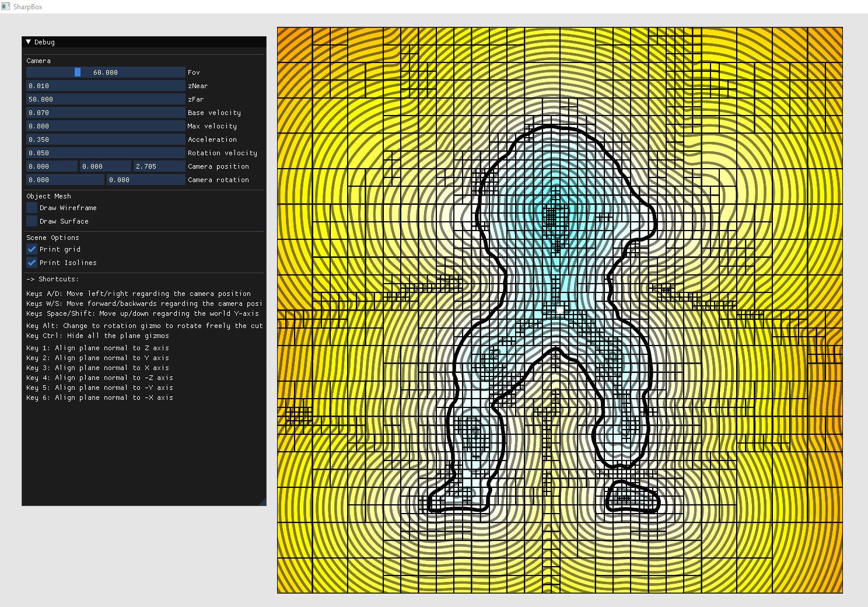The width and height of the screenshot is (868, 607).
Task: Select the Base velocity field
Action: point(106,113)
